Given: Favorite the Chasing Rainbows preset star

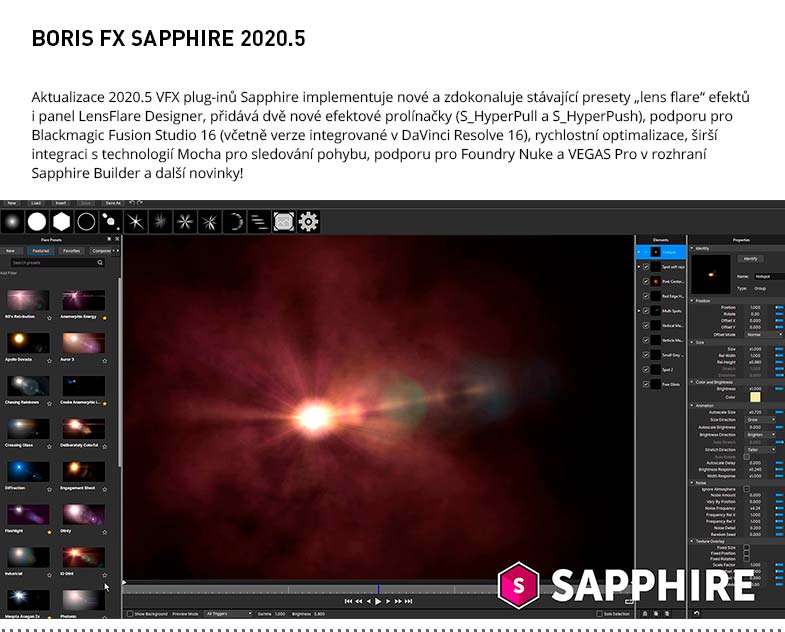Looking at the screenshot, I should click(49, 403).
